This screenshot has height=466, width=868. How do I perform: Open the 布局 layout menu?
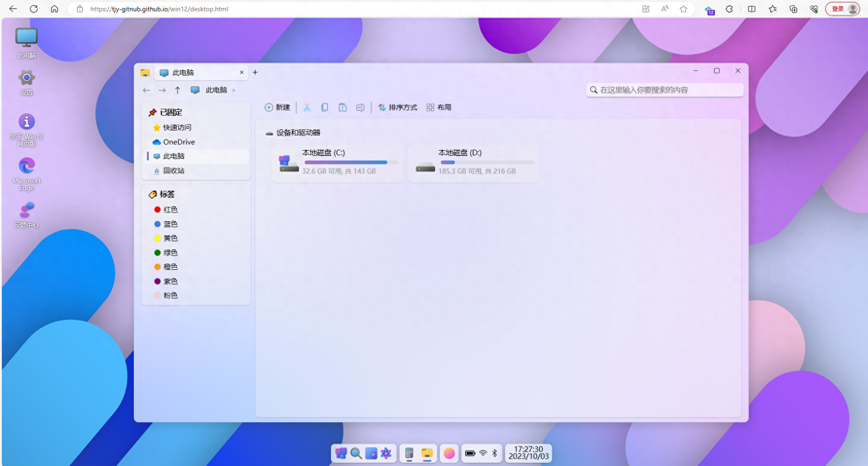click(x=439, y=107)
